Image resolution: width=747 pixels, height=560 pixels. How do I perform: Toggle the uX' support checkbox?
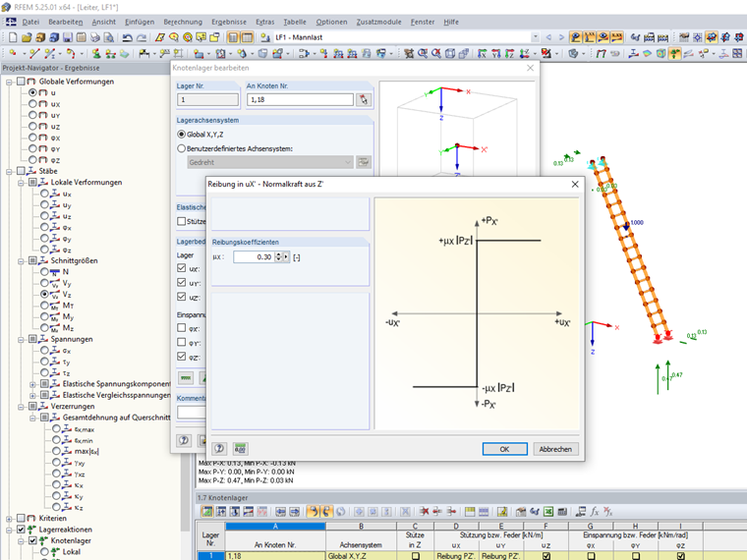181,268
